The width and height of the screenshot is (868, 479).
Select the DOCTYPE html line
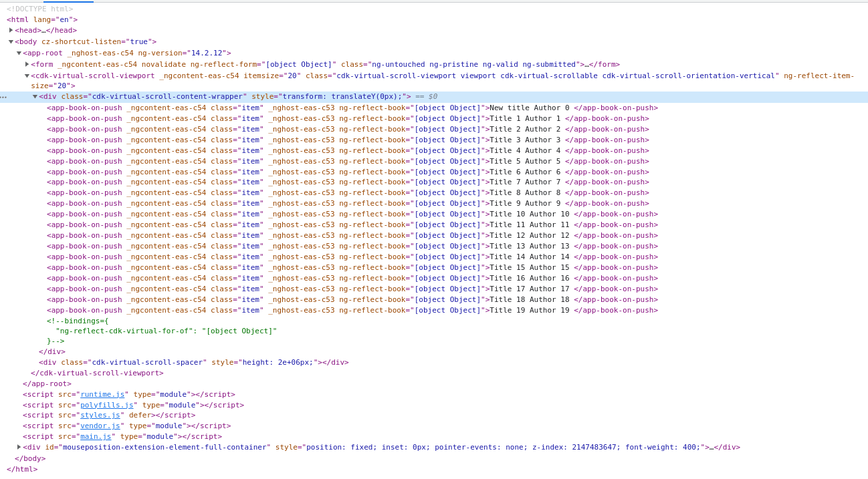point(40,9)
